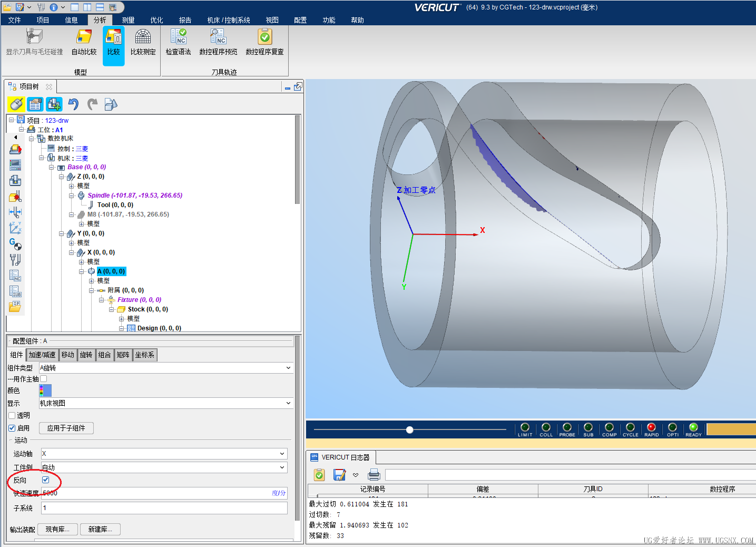Select the Tool (0, 0, 0) tree item

point(115,205)
